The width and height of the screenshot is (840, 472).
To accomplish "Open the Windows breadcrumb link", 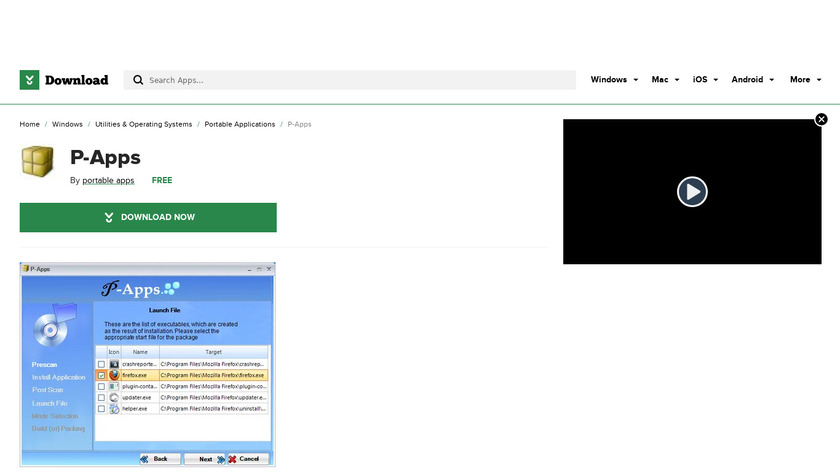I will (x=67, y=124).
